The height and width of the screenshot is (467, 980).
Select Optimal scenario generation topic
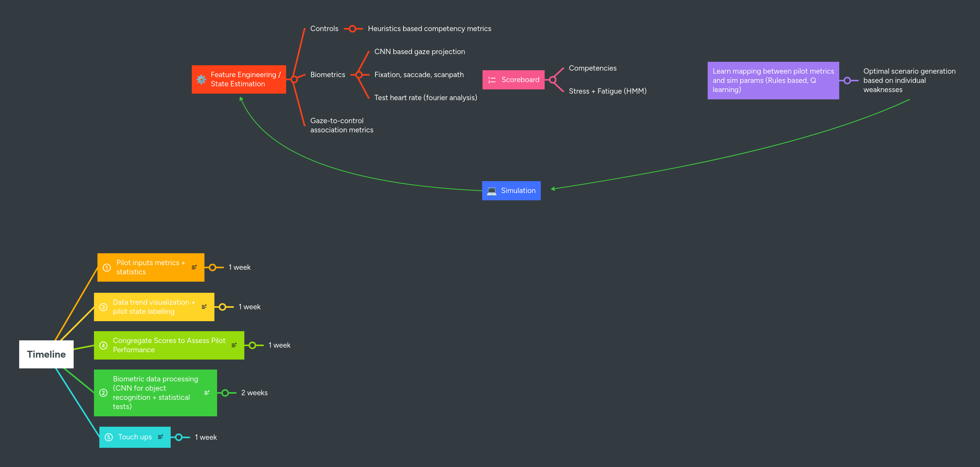tap(909, 81)
